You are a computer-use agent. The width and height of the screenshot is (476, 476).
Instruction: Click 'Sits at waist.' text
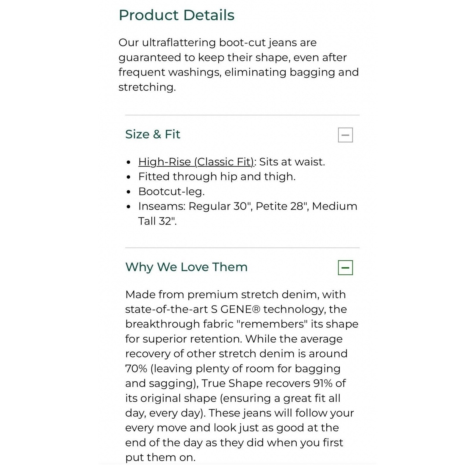click(292, 162)
